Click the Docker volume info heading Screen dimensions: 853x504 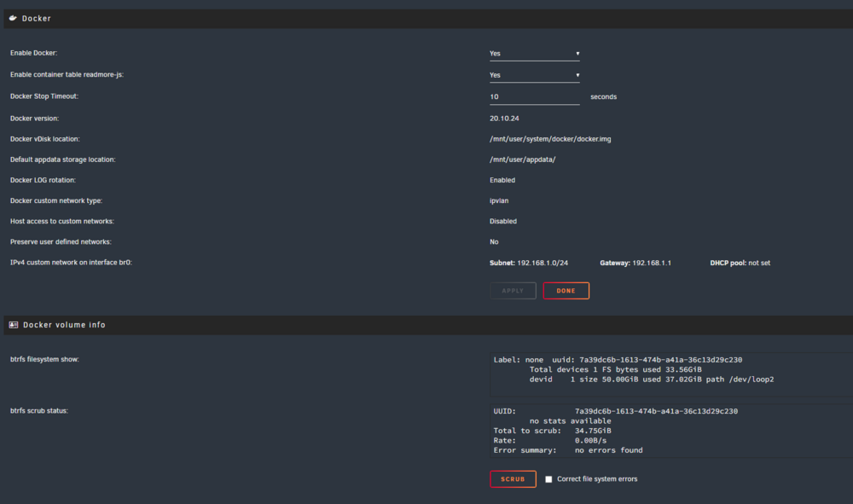pyautogui.click(x=64, y=325)
